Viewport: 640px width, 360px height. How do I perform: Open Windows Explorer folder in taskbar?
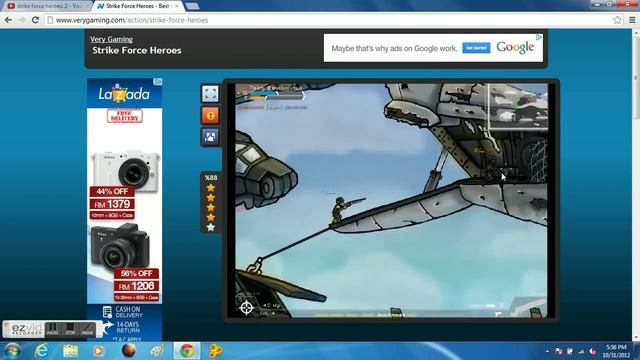(70, 351)
